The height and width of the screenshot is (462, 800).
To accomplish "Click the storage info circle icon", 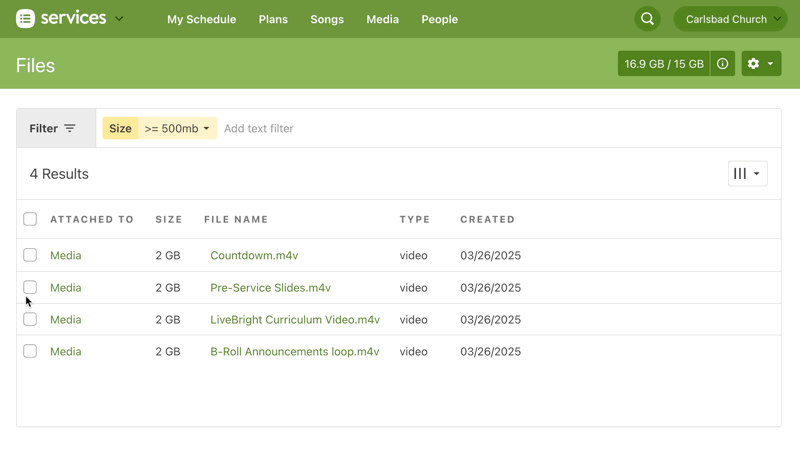I will pyautogui.click(x=722, y=64).
